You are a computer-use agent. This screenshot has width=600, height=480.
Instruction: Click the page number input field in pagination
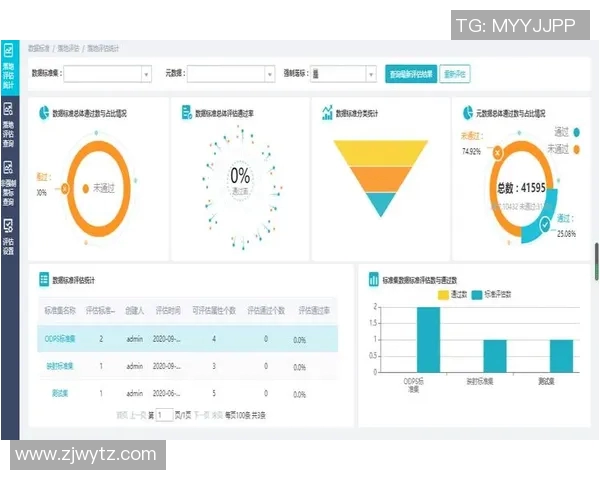(x=163, y=414)
